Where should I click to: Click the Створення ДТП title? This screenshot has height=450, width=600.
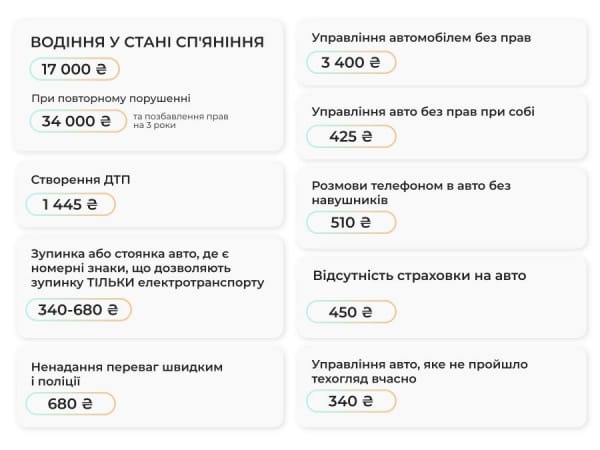click(80, 179)
